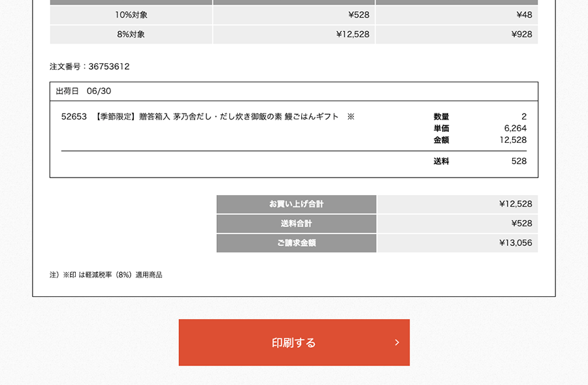The height and width of the screenshot is (385, 588).
Task: Click the 印刷する print button
Action: pyautogui.click(x=294, y=343)
